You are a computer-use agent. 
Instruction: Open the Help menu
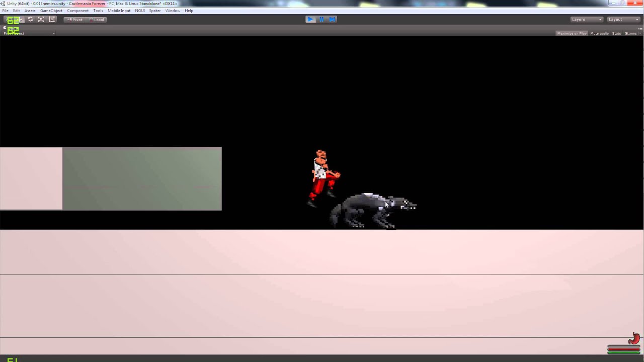[189, 11]
